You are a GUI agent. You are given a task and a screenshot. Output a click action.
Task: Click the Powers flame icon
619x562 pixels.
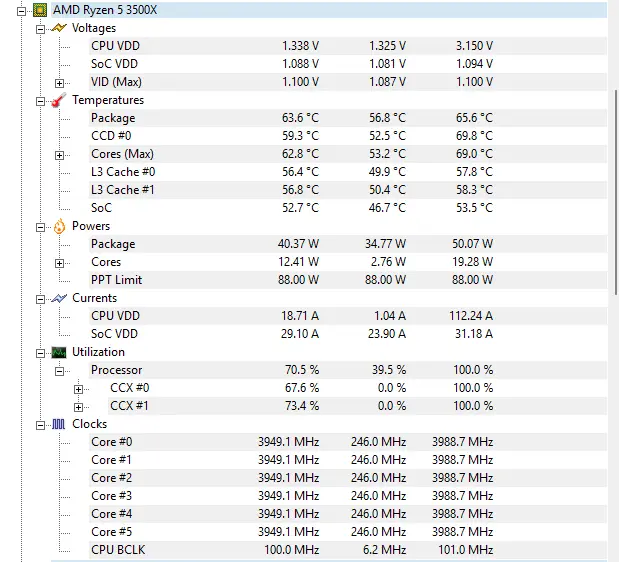[x=59, y=226]
